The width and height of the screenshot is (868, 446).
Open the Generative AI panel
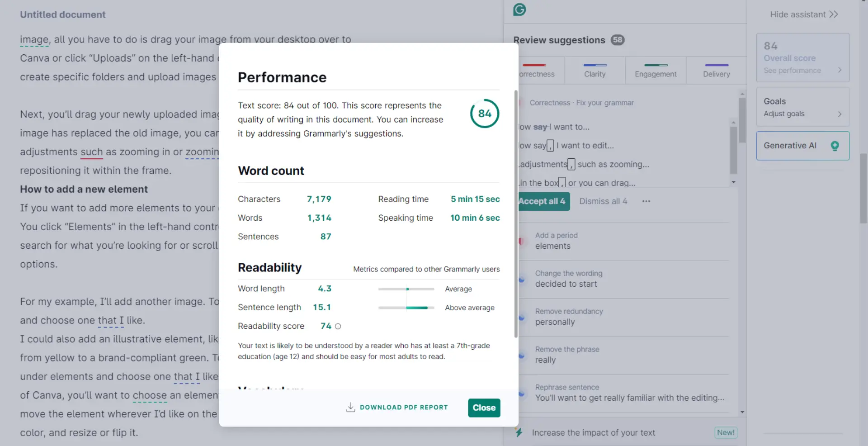point(802,146)
